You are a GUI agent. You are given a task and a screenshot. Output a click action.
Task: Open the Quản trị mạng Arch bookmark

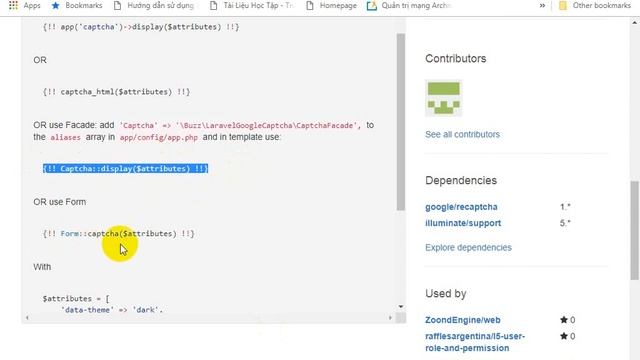click(409, 5)
